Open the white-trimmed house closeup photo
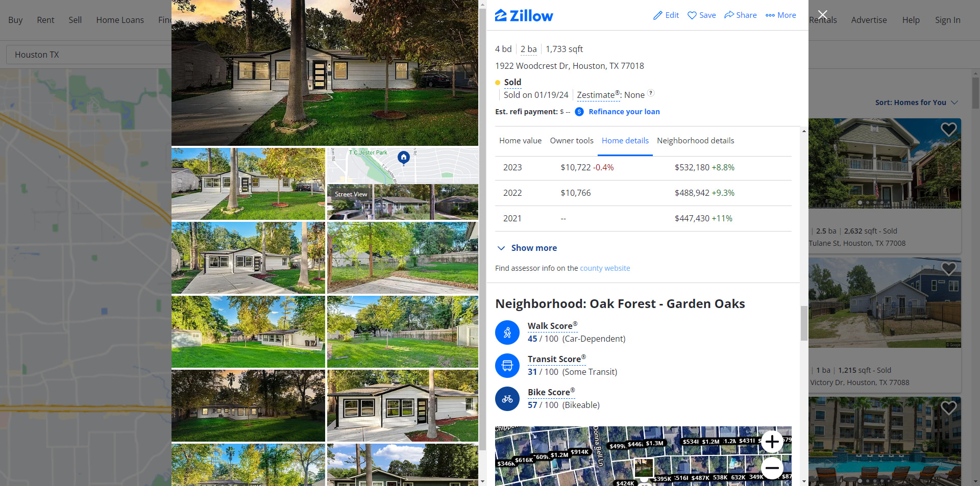 (402, 405)
